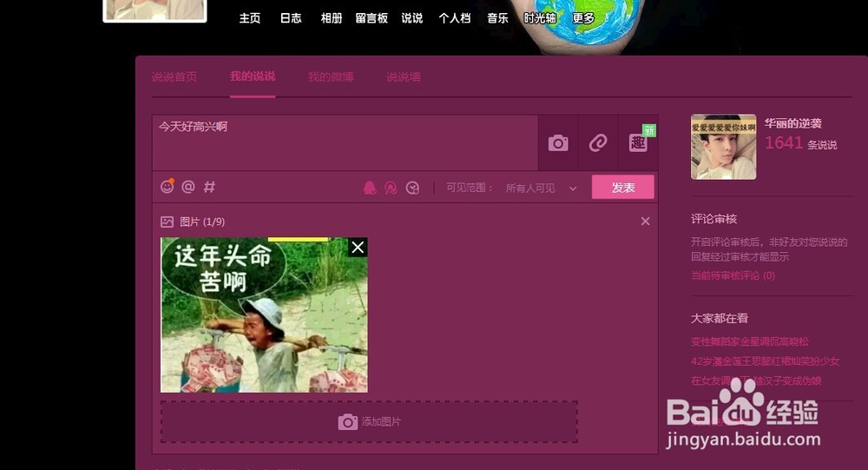The width and height of the screenshot is (868, 470).
Task: Click the camera icon to attach a photo
Action: (x=558, y=143)
